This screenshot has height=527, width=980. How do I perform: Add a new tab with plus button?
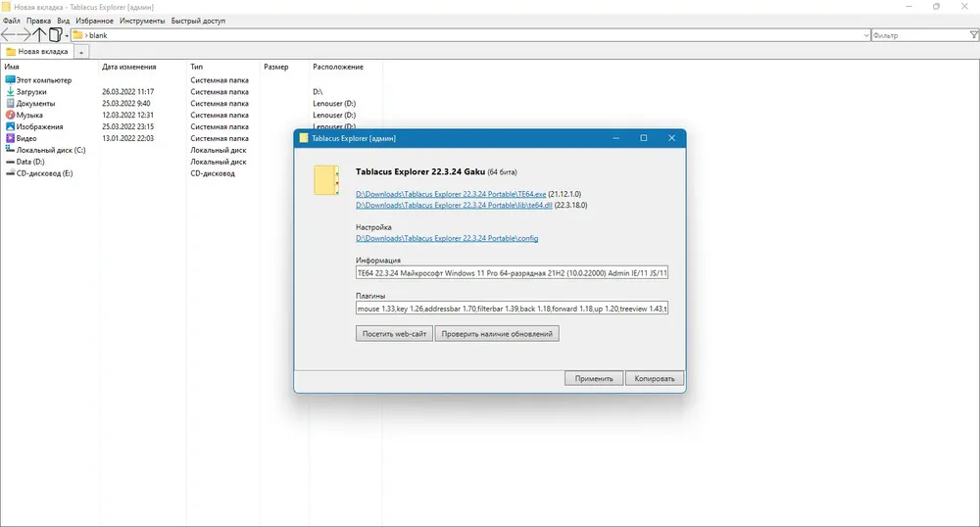pos(81,53)
